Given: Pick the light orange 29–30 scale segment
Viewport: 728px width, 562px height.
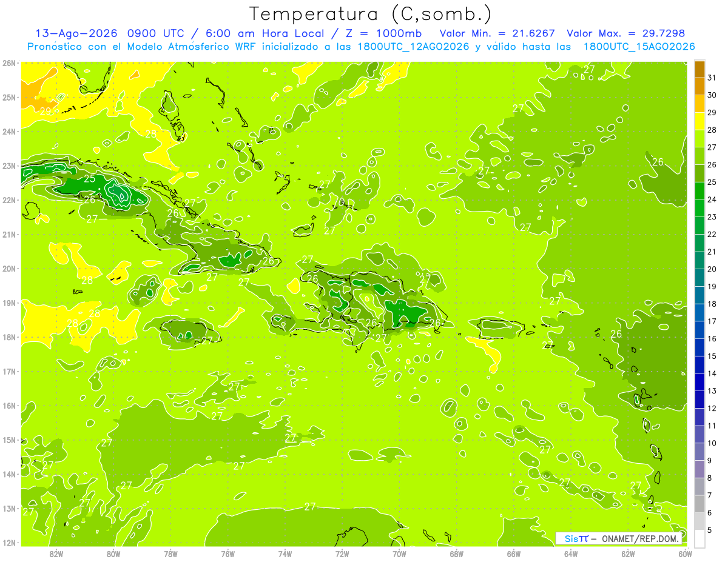Looking at the screenshot, I should click(x=699, y=104).
